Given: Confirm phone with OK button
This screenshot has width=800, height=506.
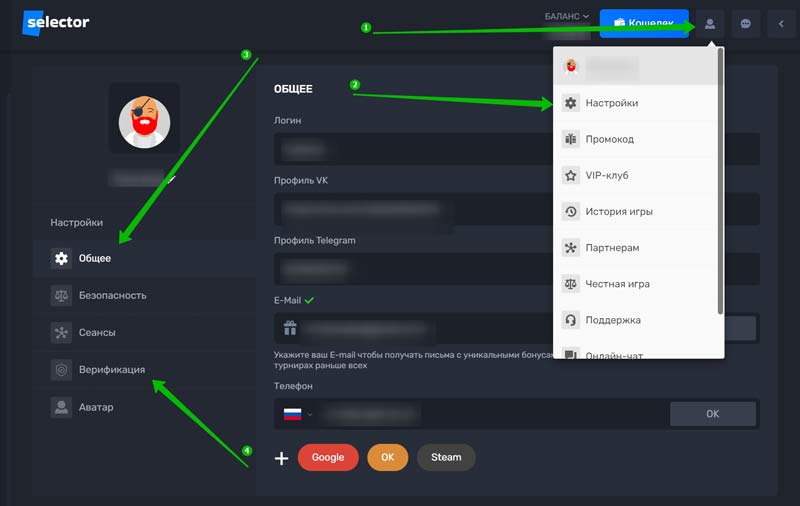Looking at the screenshot, I should [713, 414].
